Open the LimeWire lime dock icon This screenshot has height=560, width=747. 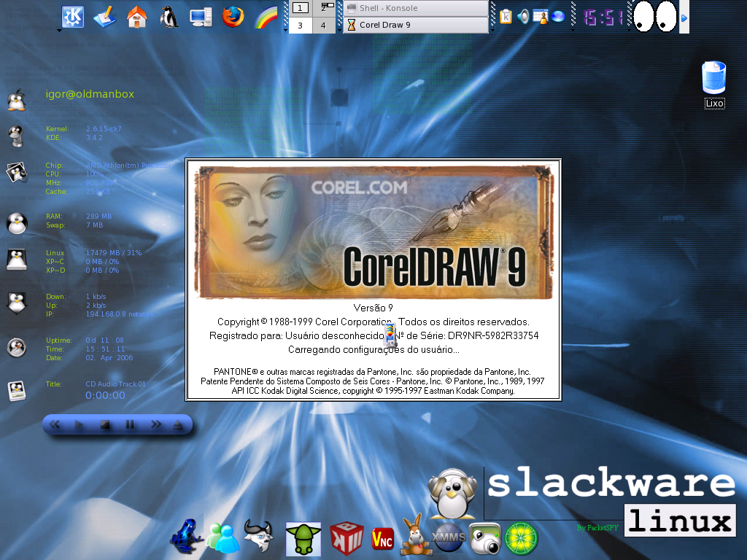point(521,539)
